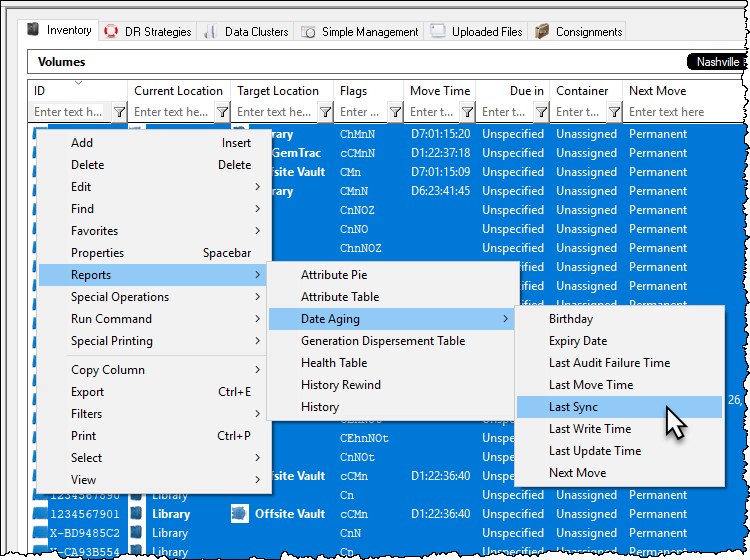Switch to the Data Clusters tab

(247, 32)
